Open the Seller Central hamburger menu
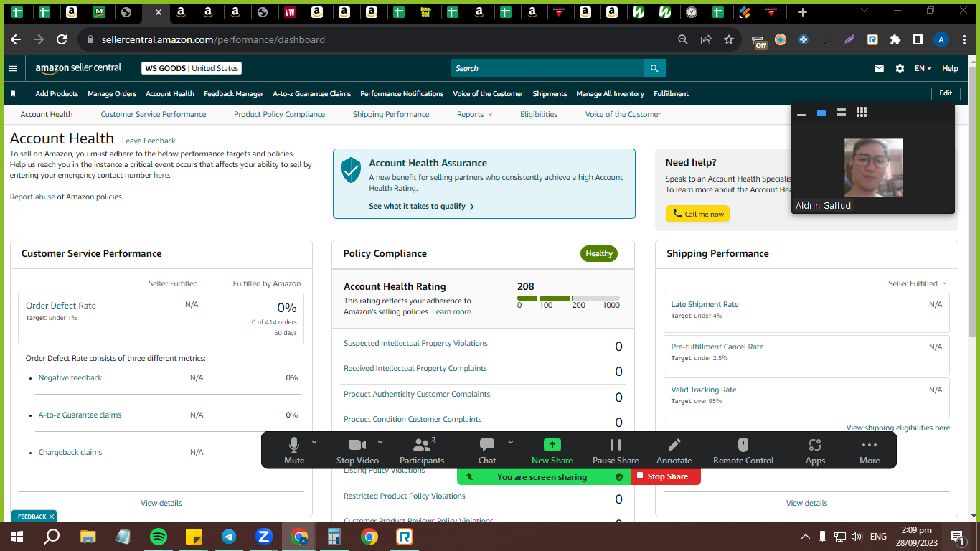980x551 pixels. (x=12, y=68)
